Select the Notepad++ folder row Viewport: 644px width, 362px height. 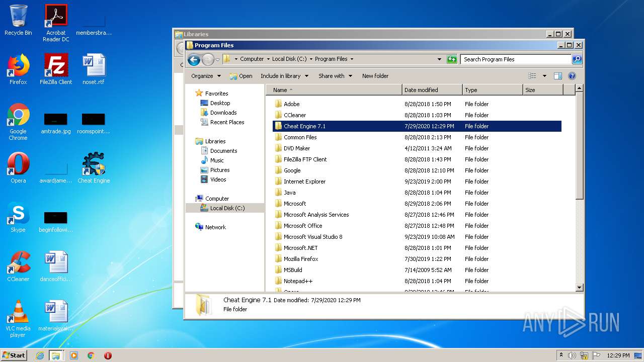[417, 281]
